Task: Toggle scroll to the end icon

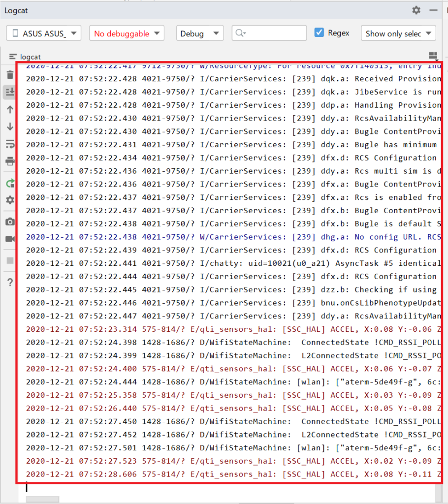Action: [x=10, y=92]
